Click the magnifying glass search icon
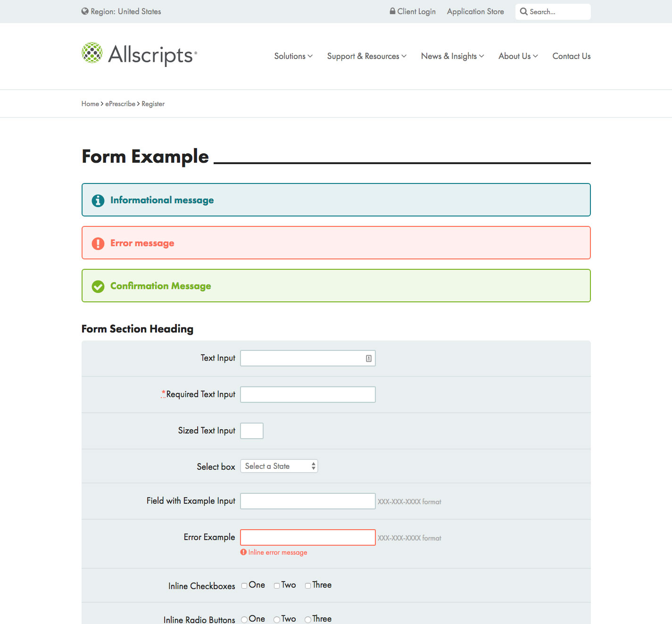The image size is (672, 624). [523, 11]
